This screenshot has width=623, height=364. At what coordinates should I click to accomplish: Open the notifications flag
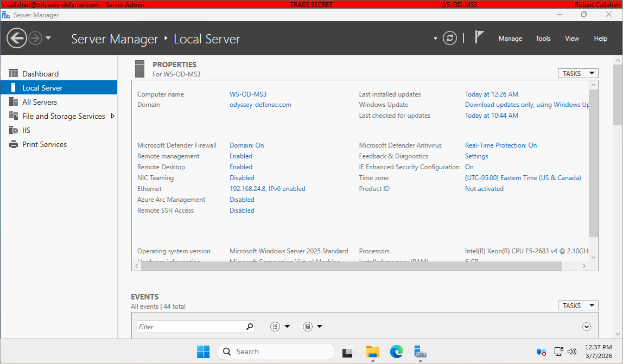pos(480,36)
